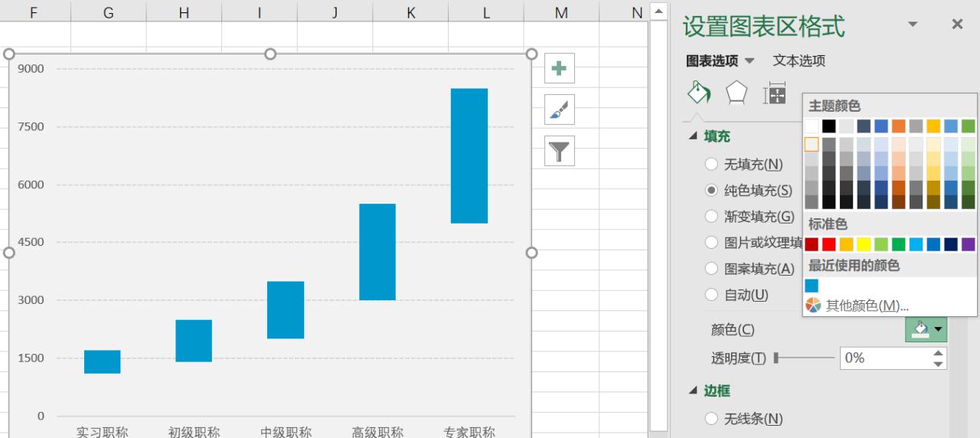980x438 pixels.
Task: Pick the standard dark red swatch
Action: pos(812,244)
